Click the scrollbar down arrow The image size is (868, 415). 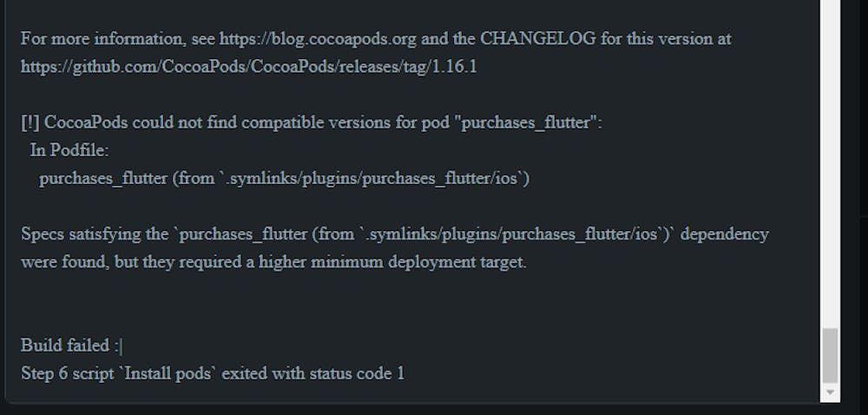pos(830,392)
